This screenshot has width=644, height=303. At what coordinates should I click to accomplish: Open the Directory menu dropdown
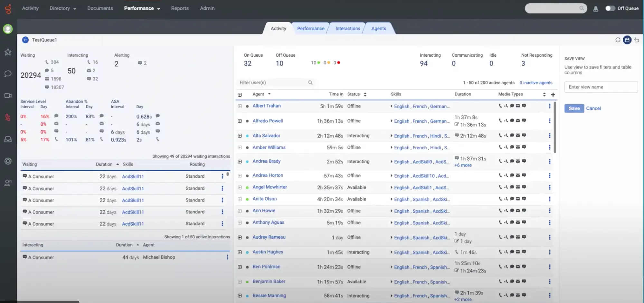pyautogui.click(x=62, y=8)
